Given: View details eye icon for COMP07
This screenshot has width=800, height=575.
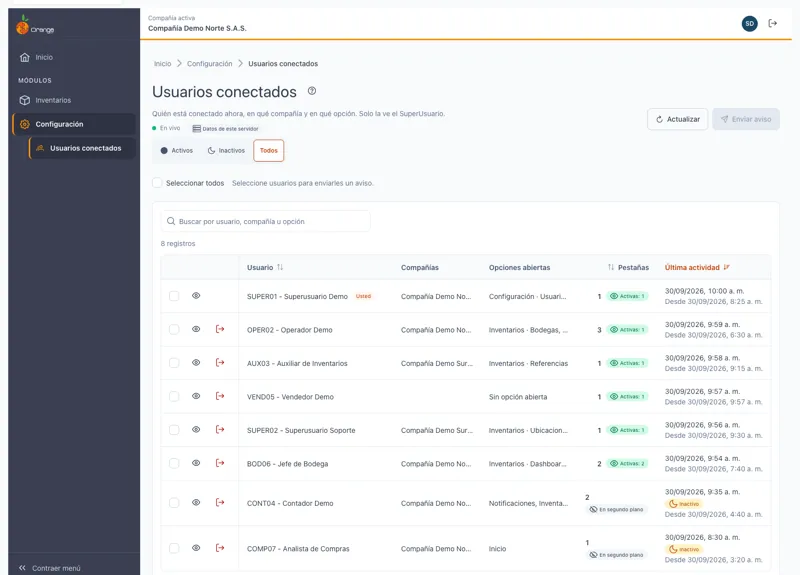Looking at the screenshot, I should [196, 548].
